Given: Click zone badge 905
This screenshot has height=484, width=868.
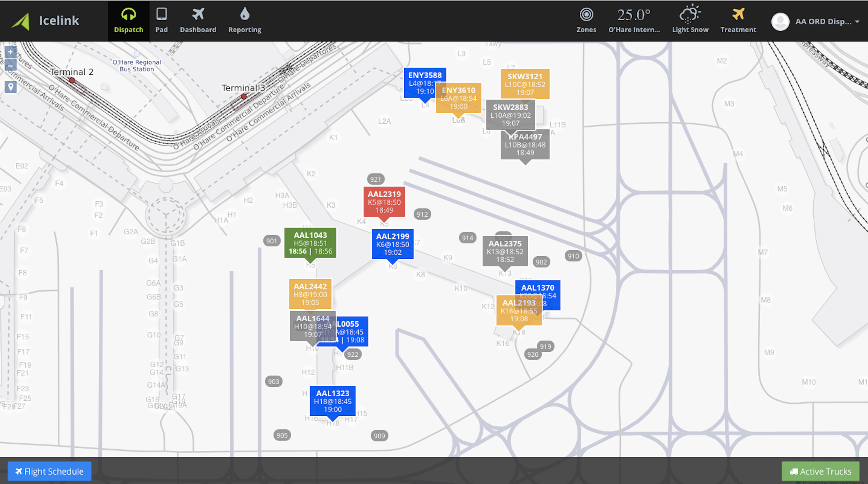Looking at the screenshot, I should tap(282, 435).
